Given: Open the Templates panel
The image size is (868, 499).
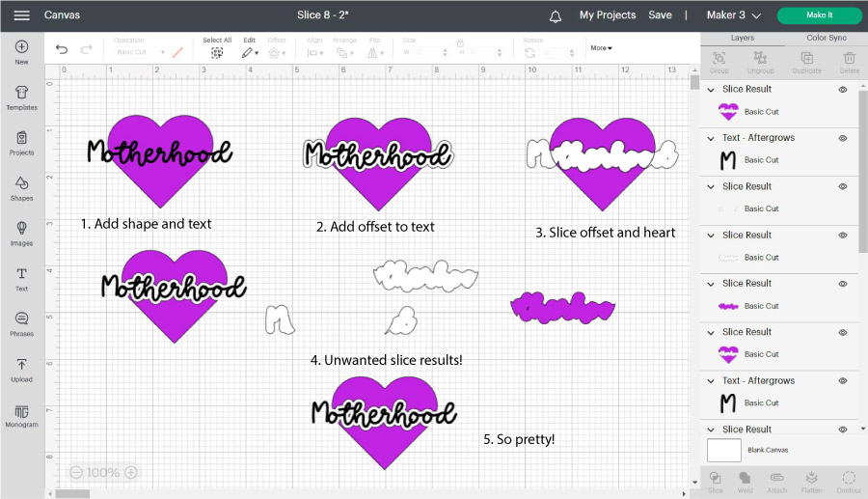Looking at the screenshot, I should coord(21,98).
